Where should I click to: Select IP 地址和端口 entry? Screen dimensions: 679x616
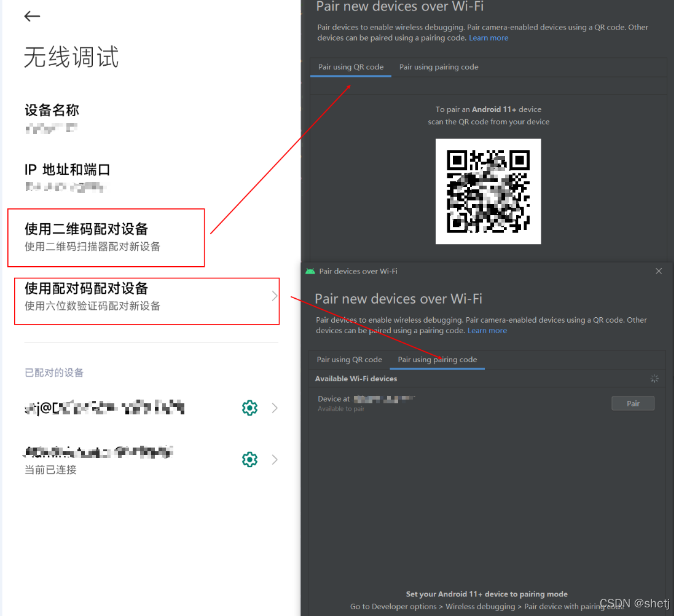[x=67, y=177]
